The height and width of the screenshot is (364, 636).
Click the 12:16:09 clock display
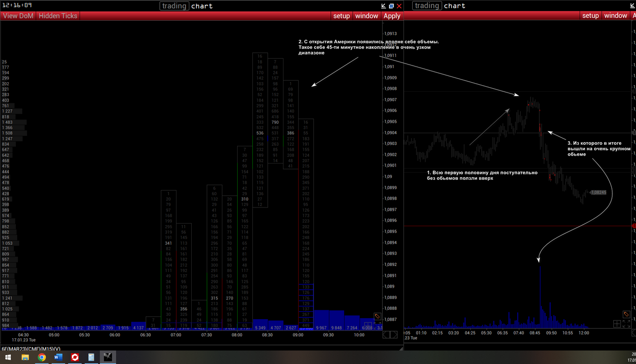pos(17,5)
